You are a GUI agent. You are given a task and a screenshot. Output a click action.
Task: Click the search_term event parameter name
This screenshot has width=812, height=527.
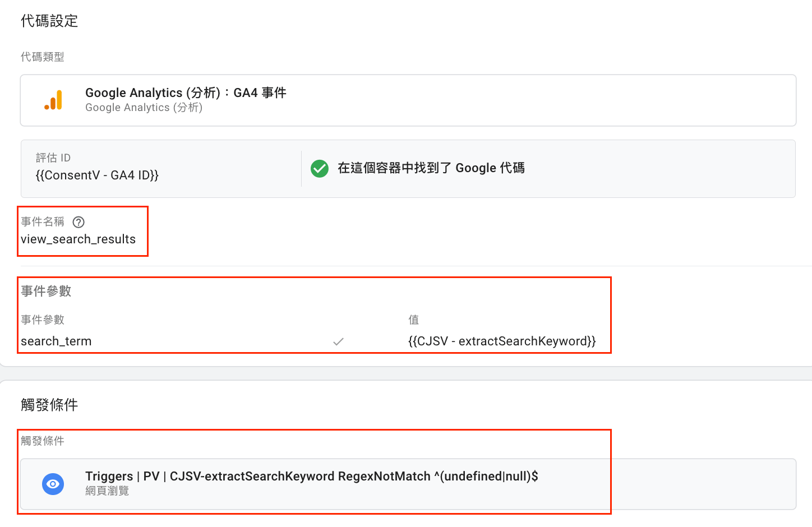56,341
